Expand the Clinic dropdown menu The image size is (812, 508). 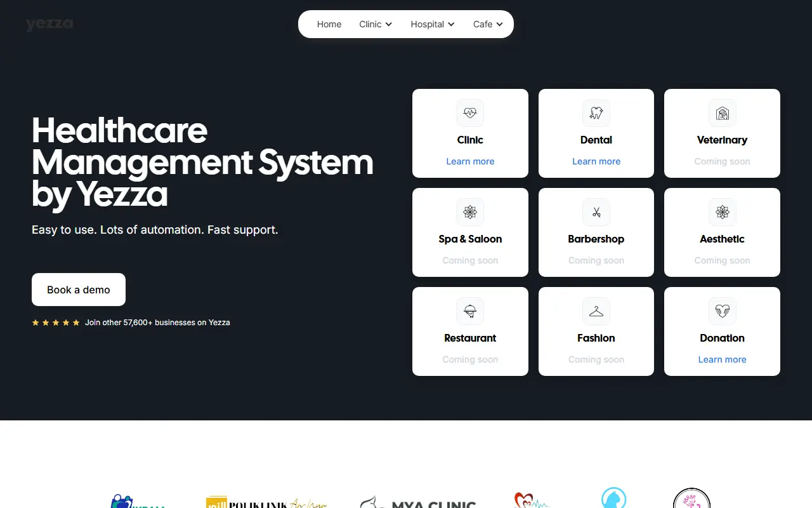click(376, 24)
